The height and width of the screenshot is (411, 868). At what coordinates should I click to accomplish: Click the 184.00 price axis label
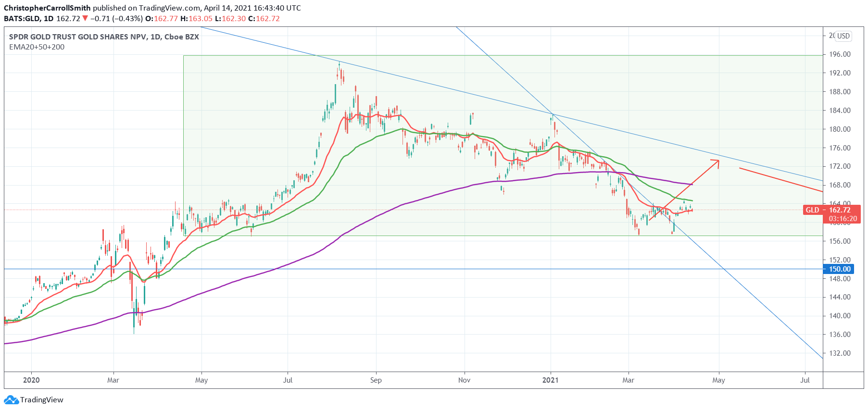[840, 111]
